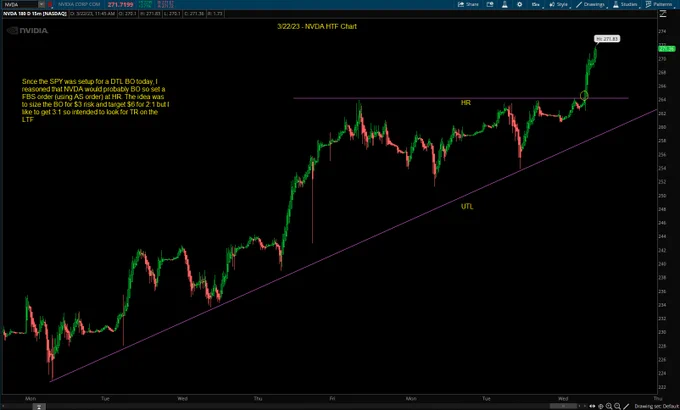This screenshot has height=410, width=680.
Task: Click the breakout circle marker on HR line
Action: (584, 95)
